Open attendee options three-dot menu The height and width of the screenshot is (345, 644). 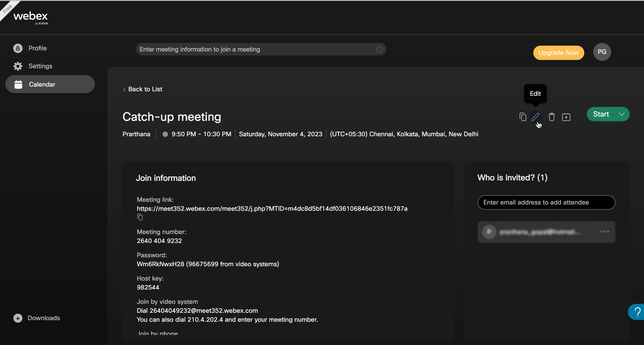[x=604, y=232]
